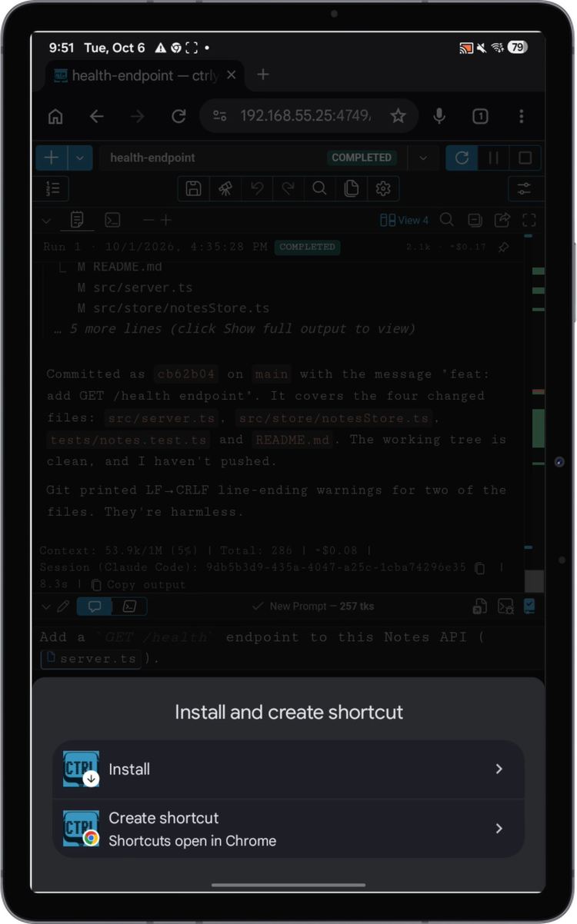
Task: Click the New Prompt label
Action: (313, 607)
